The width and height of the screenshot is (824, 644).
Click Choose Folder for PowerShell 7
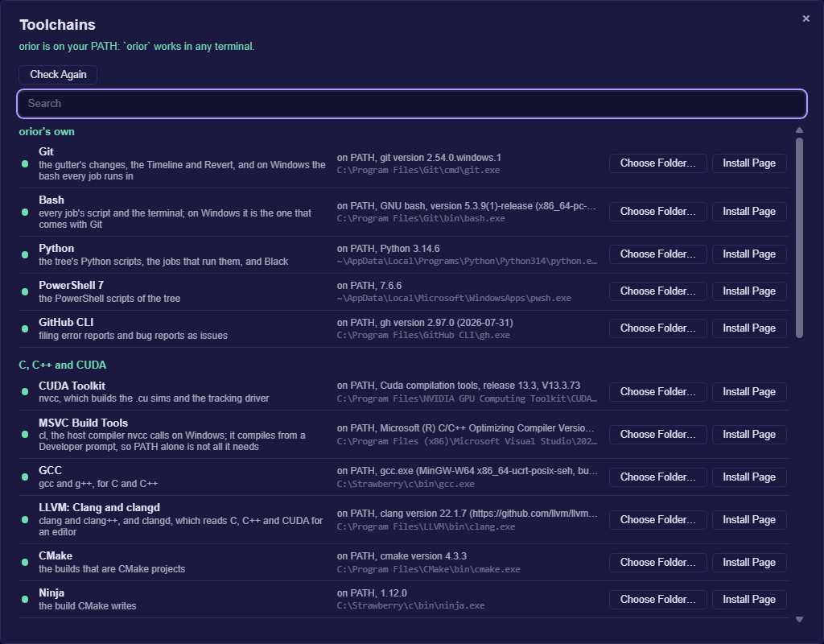click(x=657, y=291)
